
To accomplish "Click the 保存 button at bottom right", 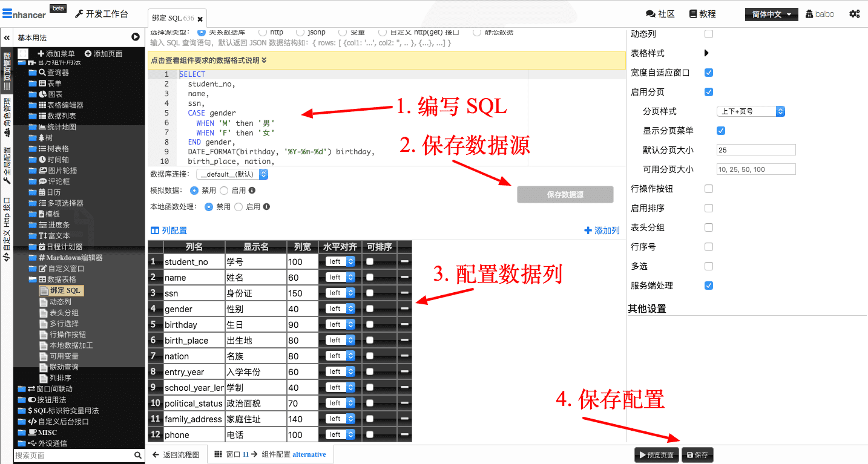I will [x=697, y=455].
